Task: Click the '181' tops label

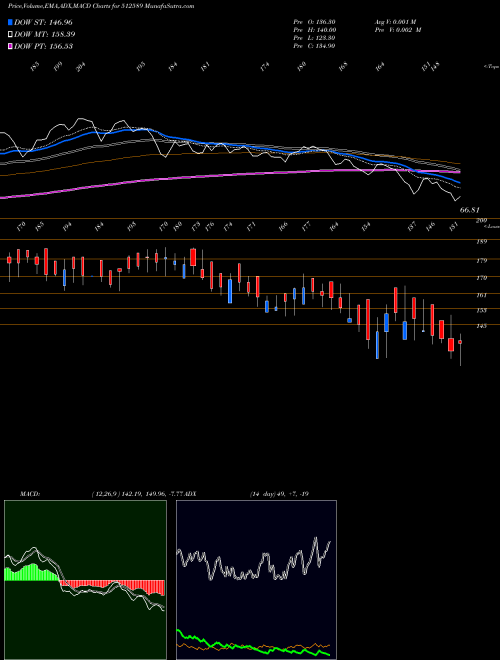Action: tap(205, 67)
